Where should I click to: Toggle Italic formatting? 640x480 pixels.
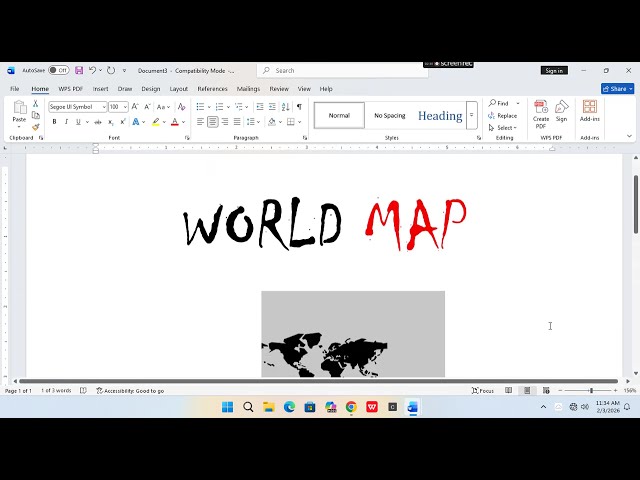click(x=66, y=122)
